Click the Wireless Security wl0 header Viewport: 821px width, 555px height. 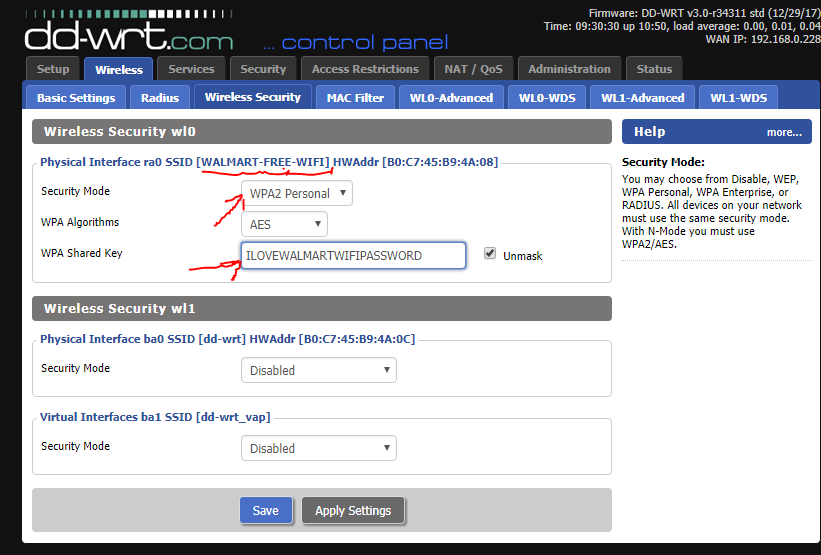(x=322, y=131)
